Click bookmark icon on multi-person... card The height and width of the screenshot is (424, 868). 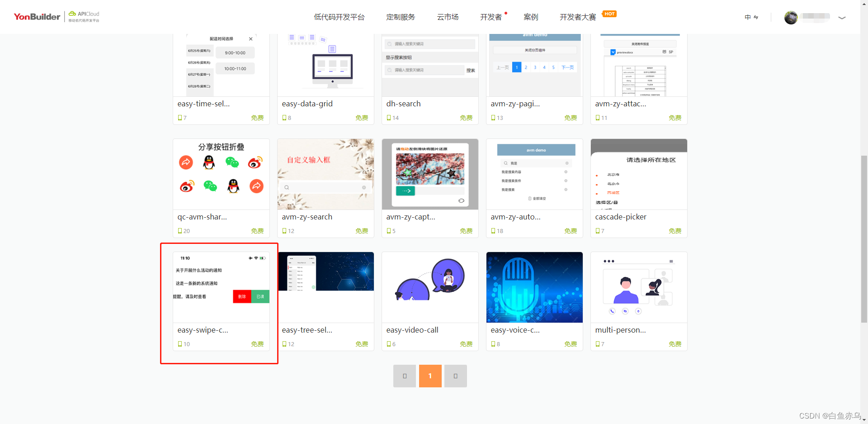597,344
